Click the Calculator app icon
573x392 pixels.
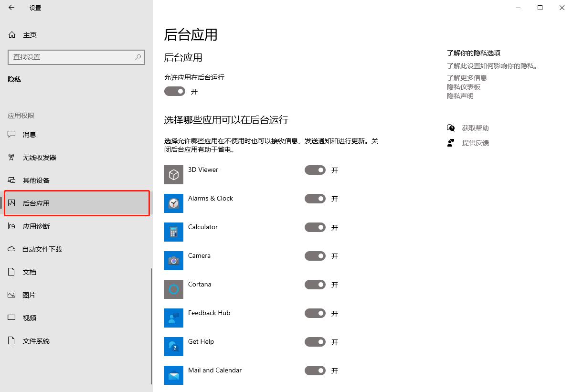tap(173, 232)
